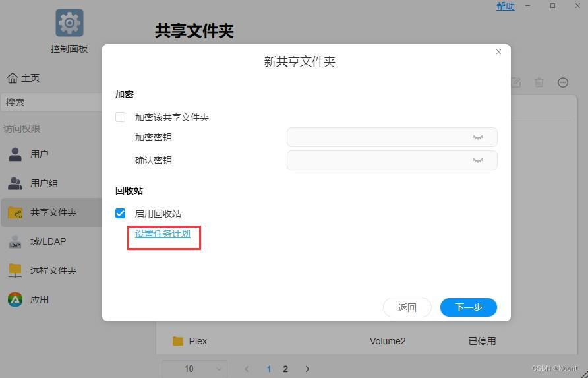Go to previous page arrow in pagination
Screen dimensions: 588x378
pos(247,369)
